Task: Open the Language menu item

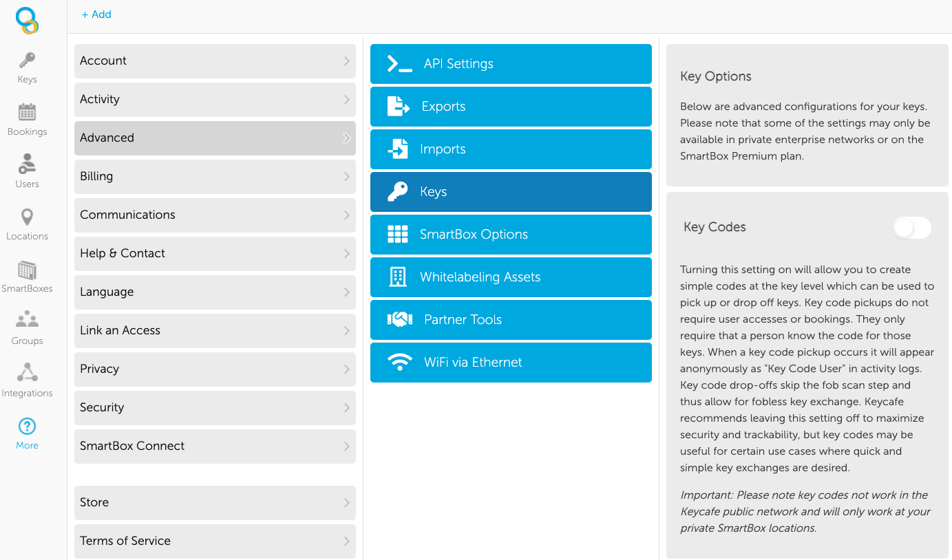Action: pyautogui.click(x=215, y=292)
